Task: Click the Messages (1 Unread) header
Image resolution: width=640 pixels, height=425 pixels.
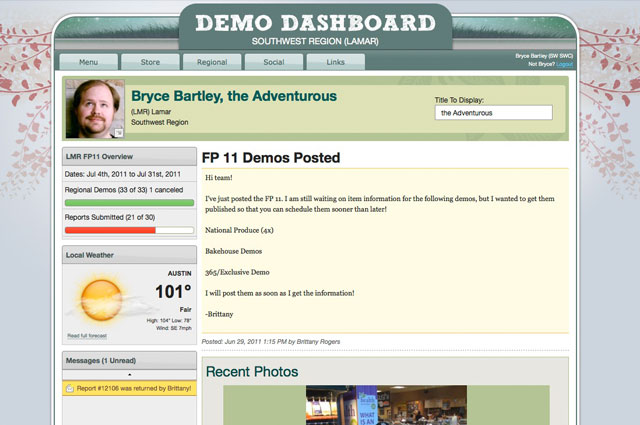Action: (129, 360)
